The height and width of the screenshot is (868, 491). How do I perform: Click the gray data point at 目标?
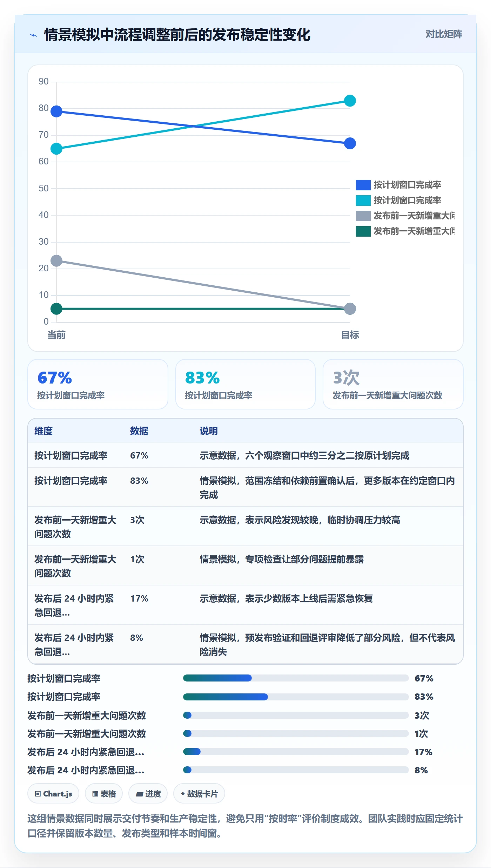point(350,309)
